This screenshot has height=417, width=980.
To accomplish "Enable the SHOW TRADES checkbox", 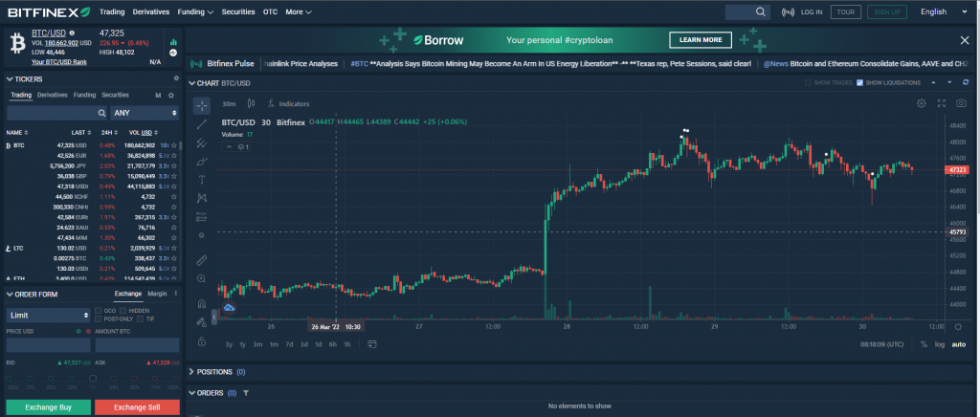I will coord(808,83).
